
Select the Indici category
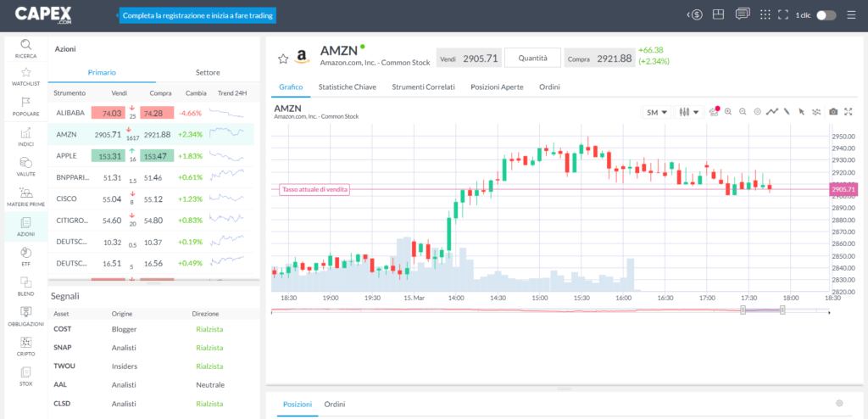click(x=26, y=137)
